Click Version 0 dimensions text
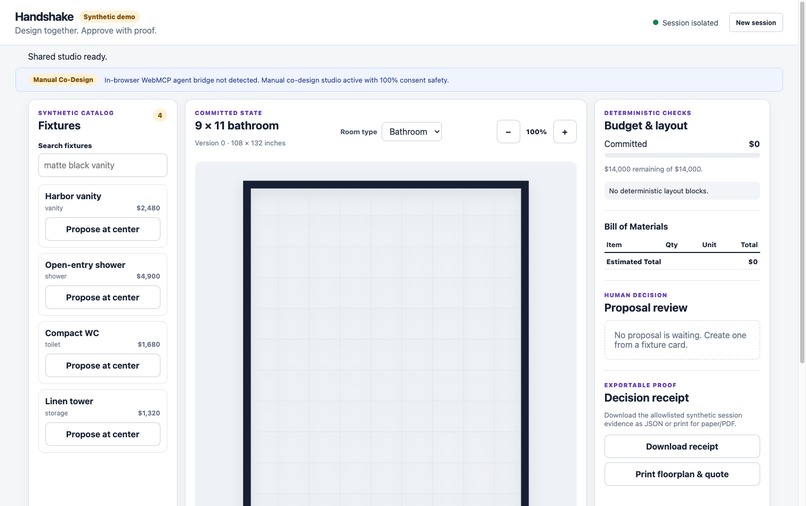 pyautogui.click(x=240, y=143)
